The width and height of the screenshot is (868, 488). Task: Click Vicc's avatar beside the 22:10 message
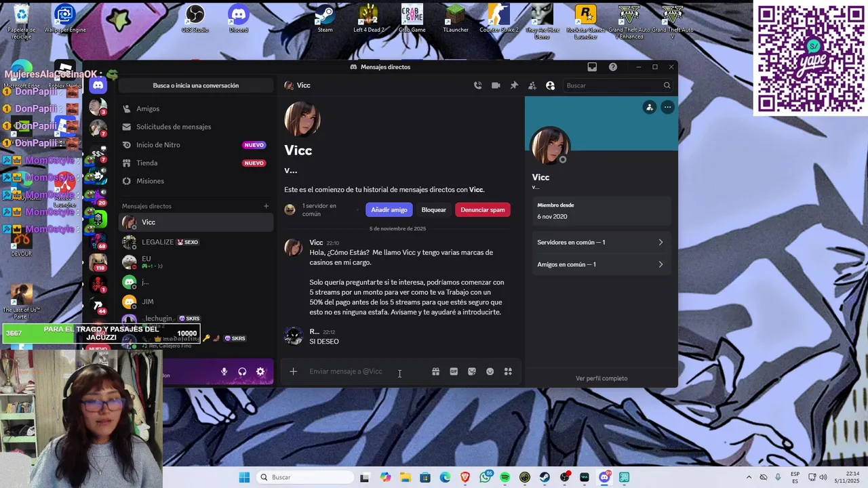tap(294, 247)
